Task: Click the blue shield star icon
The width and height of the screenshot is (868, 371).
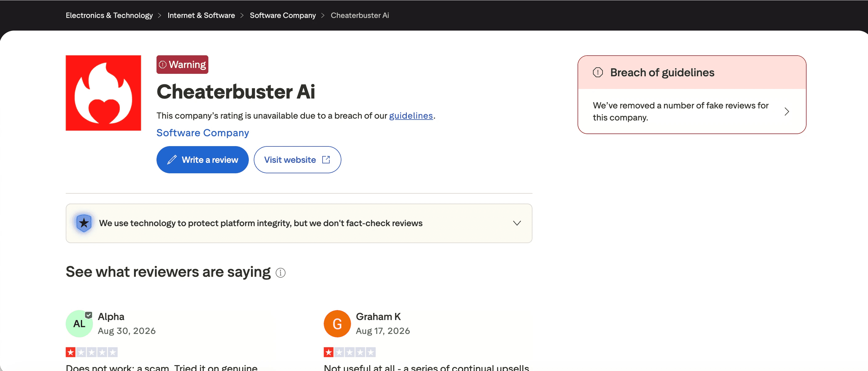Action: click(84, 223)
